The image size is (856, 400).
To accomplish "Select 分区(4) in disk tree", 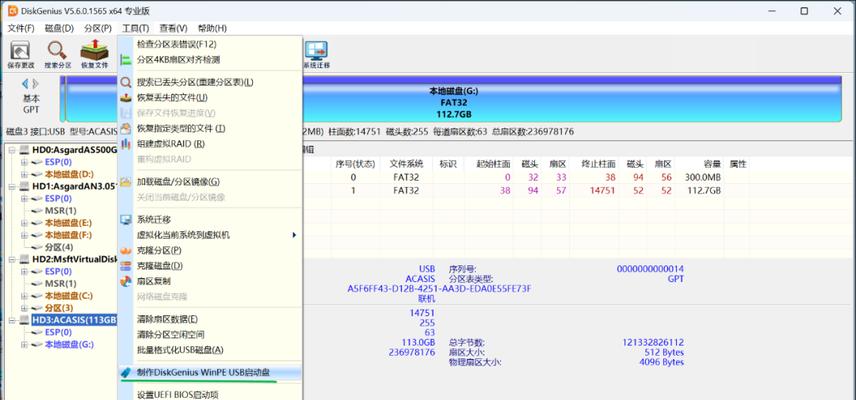I will pyautogui.click(x=58, y=247).
